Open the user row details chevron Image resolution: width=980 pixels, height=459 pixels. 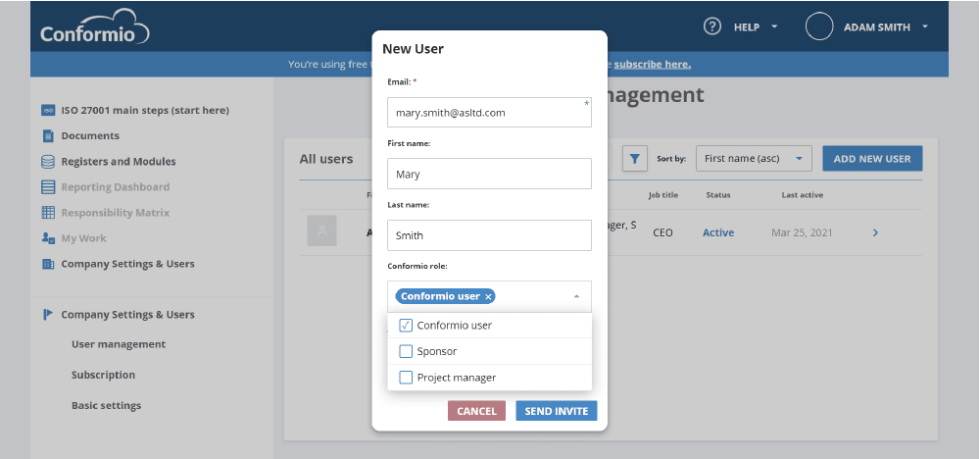(875, 232)
